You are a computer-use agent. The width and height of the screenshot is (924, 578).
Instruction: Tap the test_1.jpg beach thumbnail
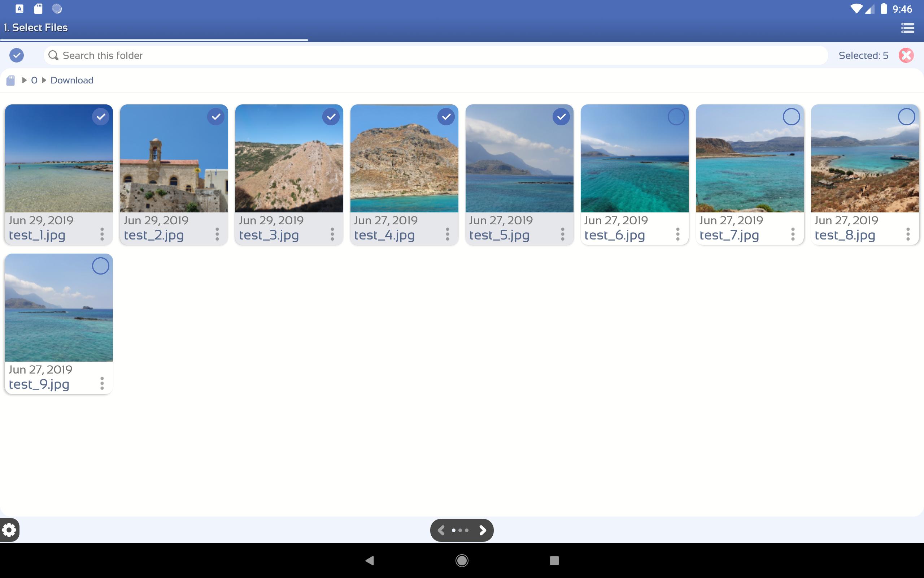click(x=59, y=158)
